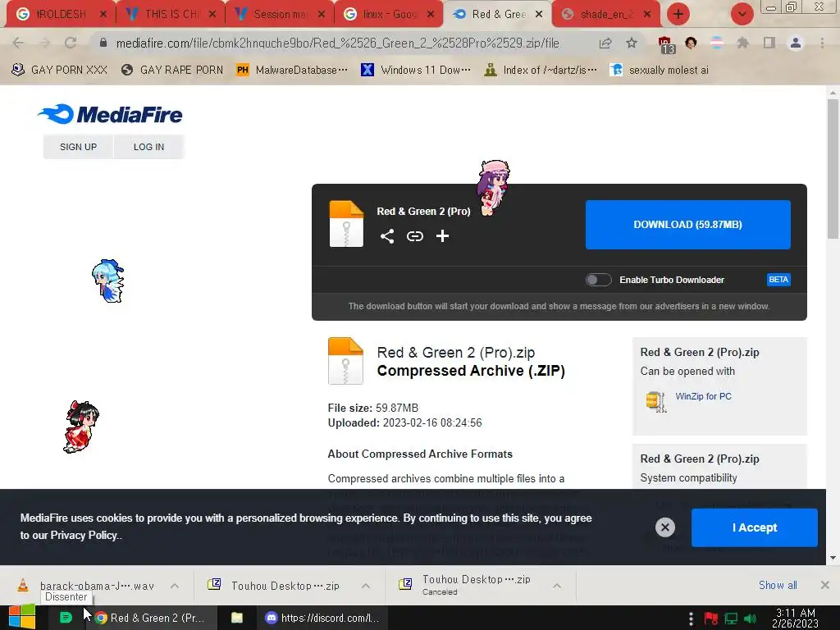This screenshot has height=630, width=840.
Task: Show hidden system tray icons
Action: coord(691,619)
